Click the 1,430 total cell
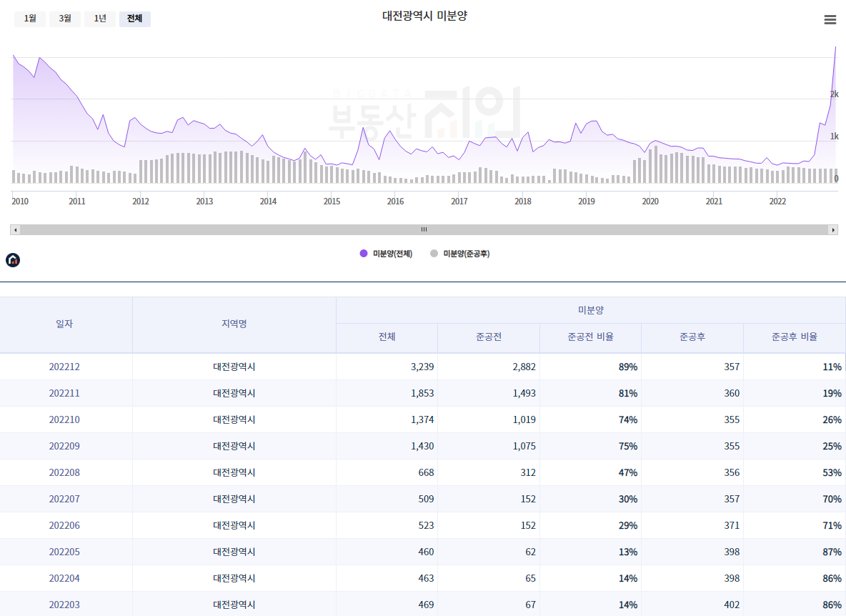Screen dimensions: 846x616 point(387,446)
